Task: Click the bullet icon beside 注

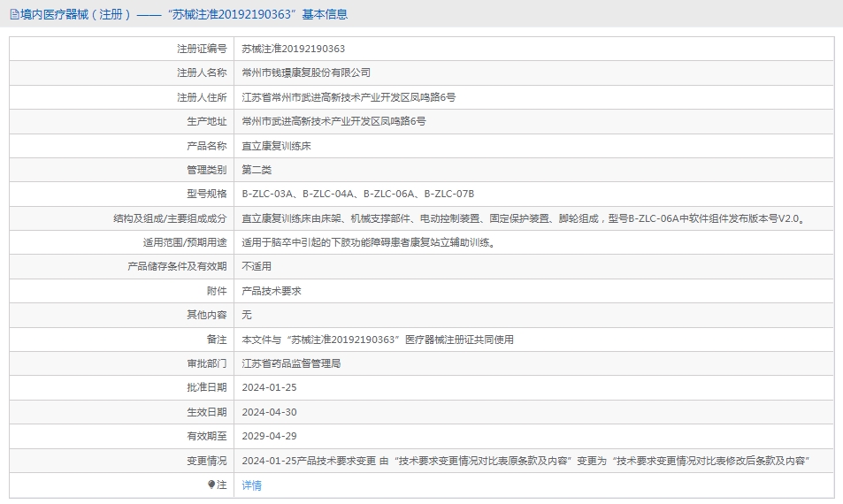Action: click(x=211, y=485)
